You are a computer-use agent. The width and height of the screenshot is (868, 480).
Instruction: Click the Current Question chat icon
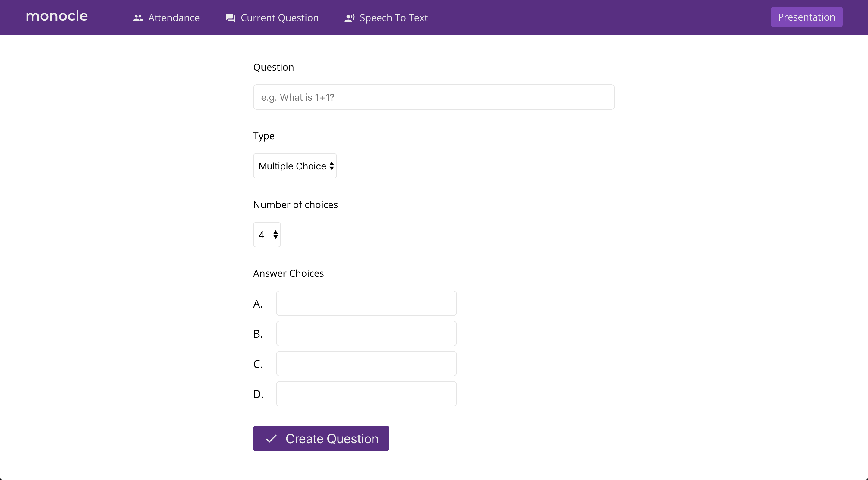[231, 18]
